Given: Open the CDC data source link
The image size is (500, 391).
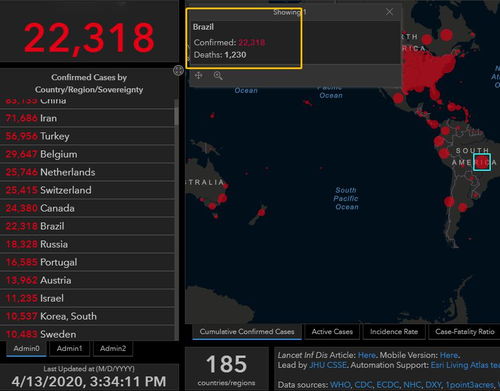Looking at the screenshot, I should click(x=364, y=385).
